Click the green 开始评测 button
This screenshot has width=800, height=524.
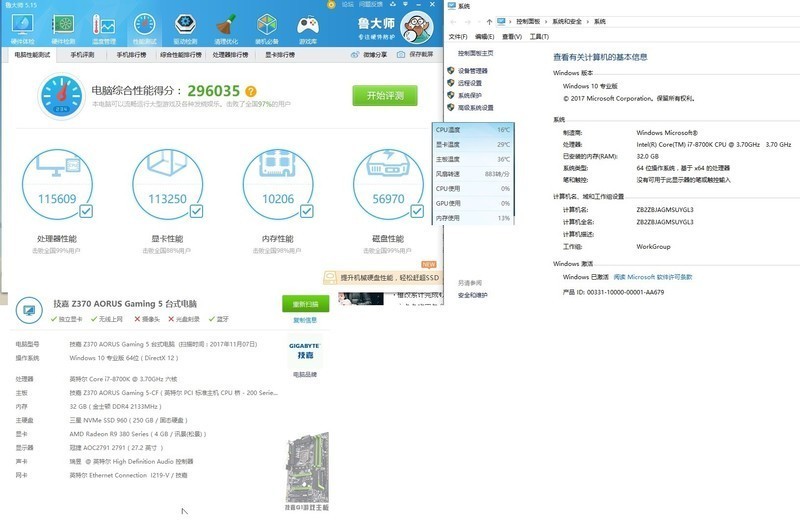click(385, 95)
